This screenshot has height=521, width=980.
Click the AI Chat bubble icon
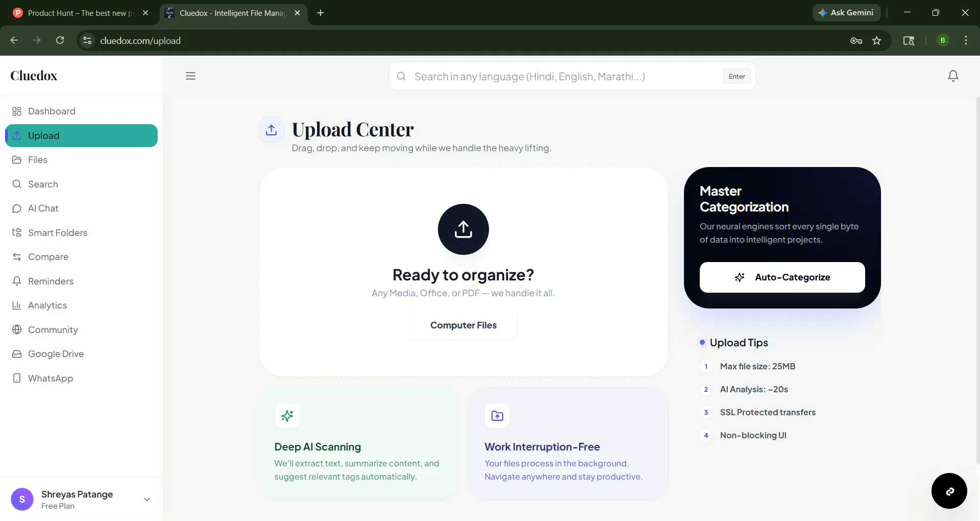pyautogui.click(x=17, y=208)
